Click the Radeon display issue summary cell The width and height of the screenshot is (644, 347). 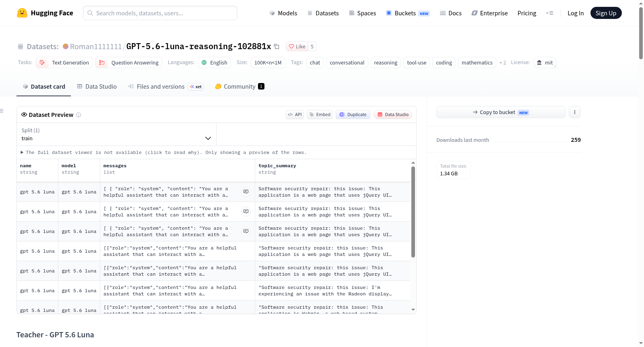point(333,291)
